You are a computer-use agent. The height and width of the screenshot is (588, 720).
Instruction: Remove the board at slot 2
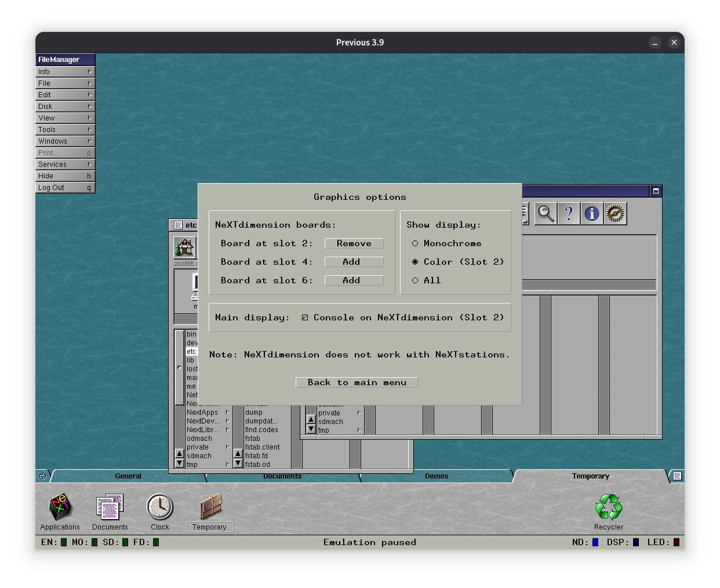coord(354,244)
